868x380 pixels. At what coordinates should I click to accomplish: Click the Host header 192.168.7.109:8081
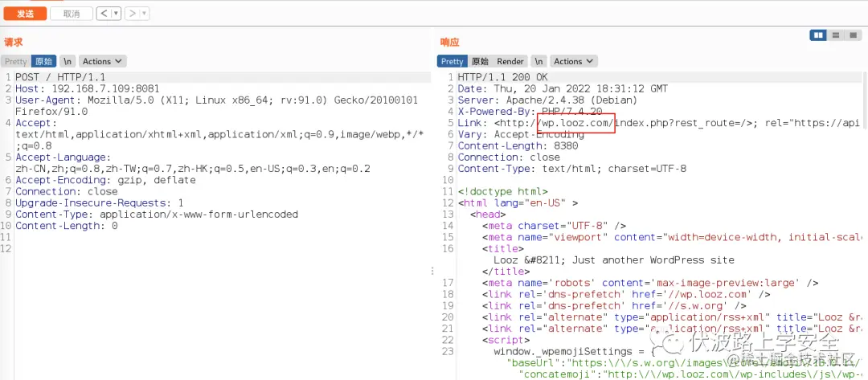click(x=88, y=89)
